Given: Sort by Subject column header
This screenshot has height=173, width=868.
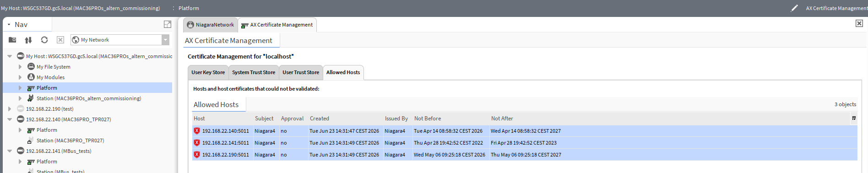Looking at the screenshot, I should click(x=264, y=119).
